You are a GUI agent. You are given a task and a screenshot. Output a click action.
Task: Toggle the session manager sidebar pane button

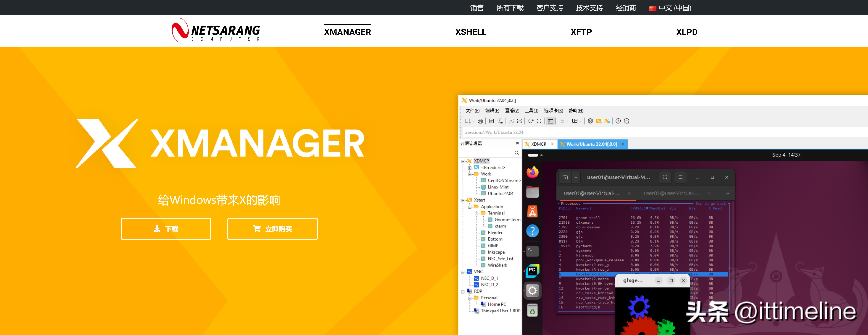550,121
